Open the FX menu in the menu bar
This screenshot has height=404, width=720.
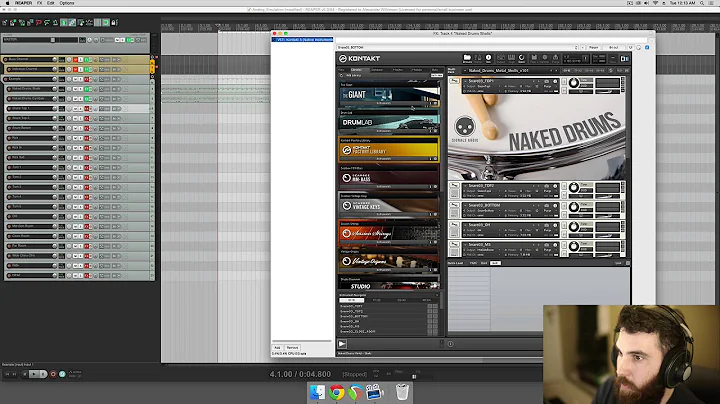39,3
